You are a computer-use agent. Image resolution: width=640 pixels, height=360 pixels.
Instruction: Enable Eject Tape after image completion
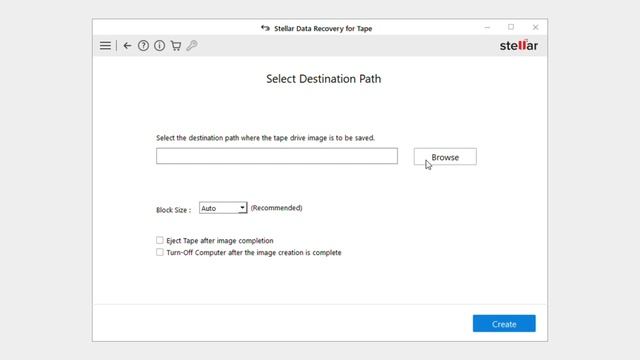point(160,240)
